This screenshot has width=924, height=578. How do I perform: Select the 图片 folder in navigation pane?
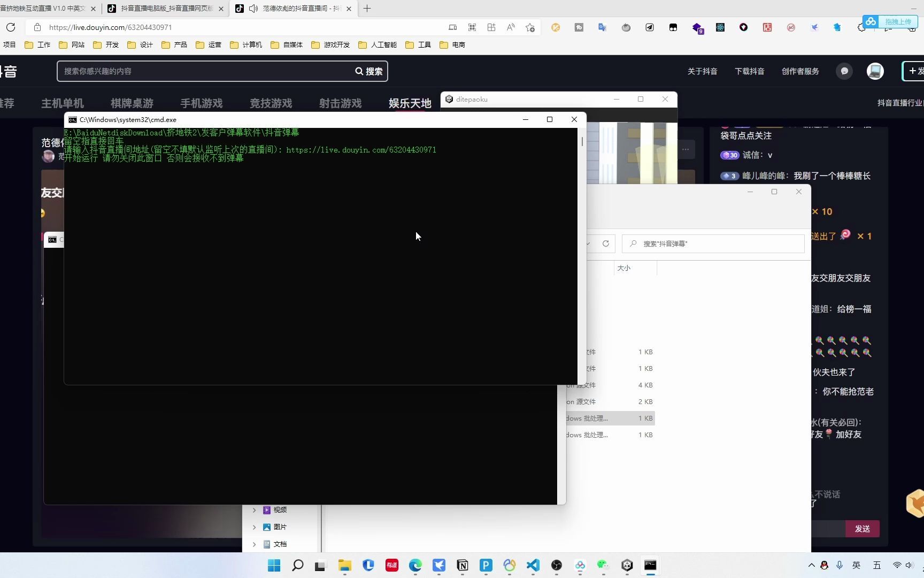pos(275,527)
